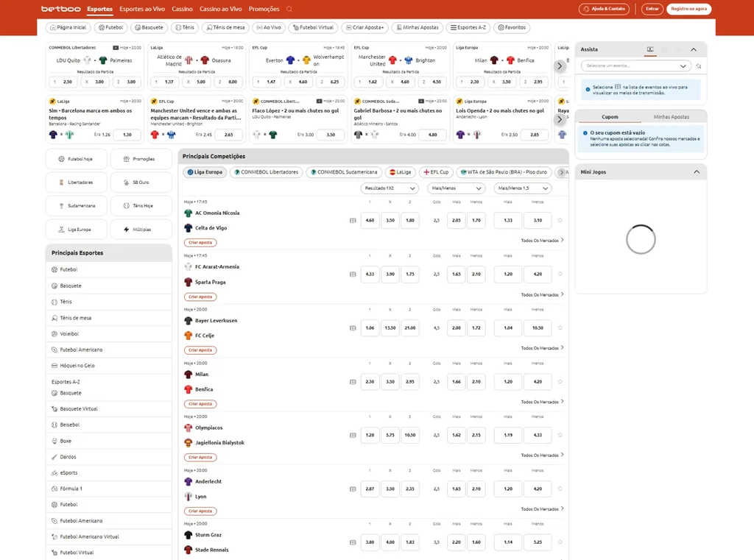
Task: Click the Voleibol icon in Principais Esportes
Action: click(54, 333)
